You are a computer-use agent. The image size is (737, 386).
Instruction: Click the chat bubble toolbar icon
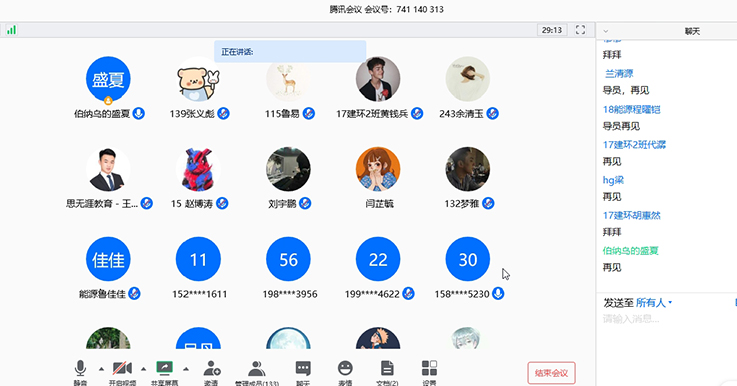click(303, 368)
